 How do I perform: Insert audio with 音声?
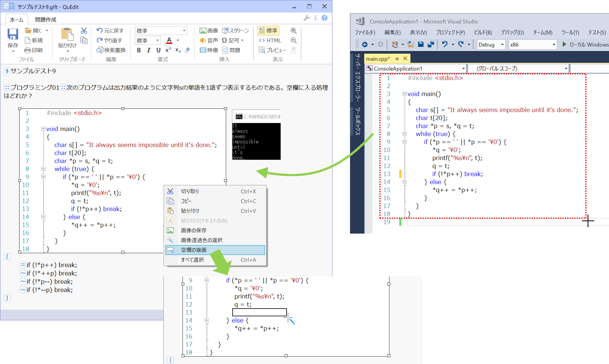(209, 40)
